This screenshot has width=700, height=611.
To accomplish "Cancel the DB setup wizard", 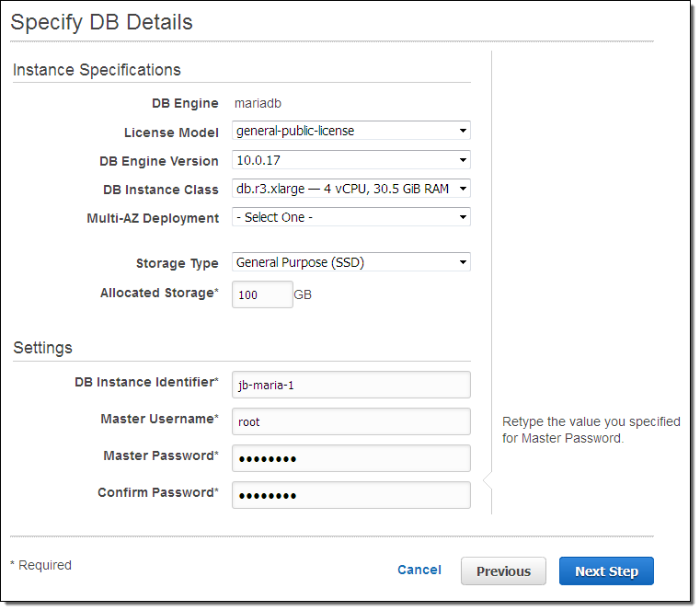I will tap(419, 570).
